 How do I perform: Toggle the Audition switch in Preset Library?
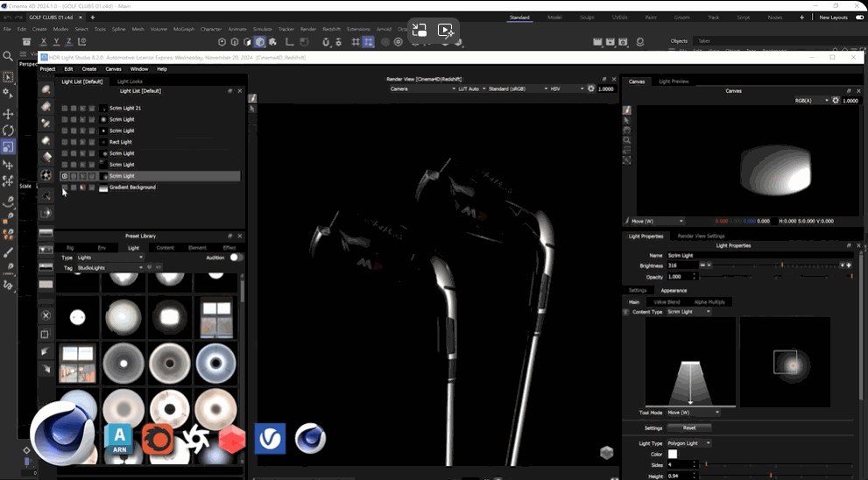pos(236,258)
